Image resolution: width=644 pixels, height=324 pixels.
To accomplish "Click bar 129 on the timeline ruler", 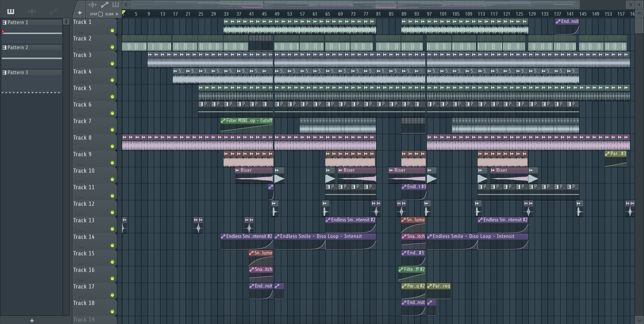I will point(532,14).
